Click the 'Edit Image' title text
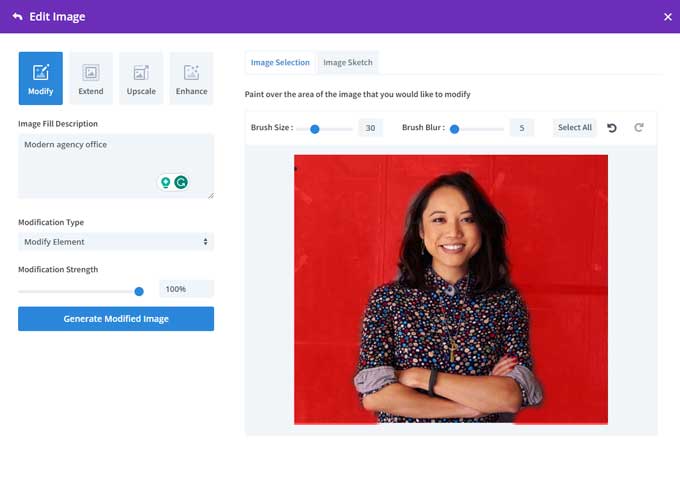Screen dimensions: 680x479 click(57, 17)
